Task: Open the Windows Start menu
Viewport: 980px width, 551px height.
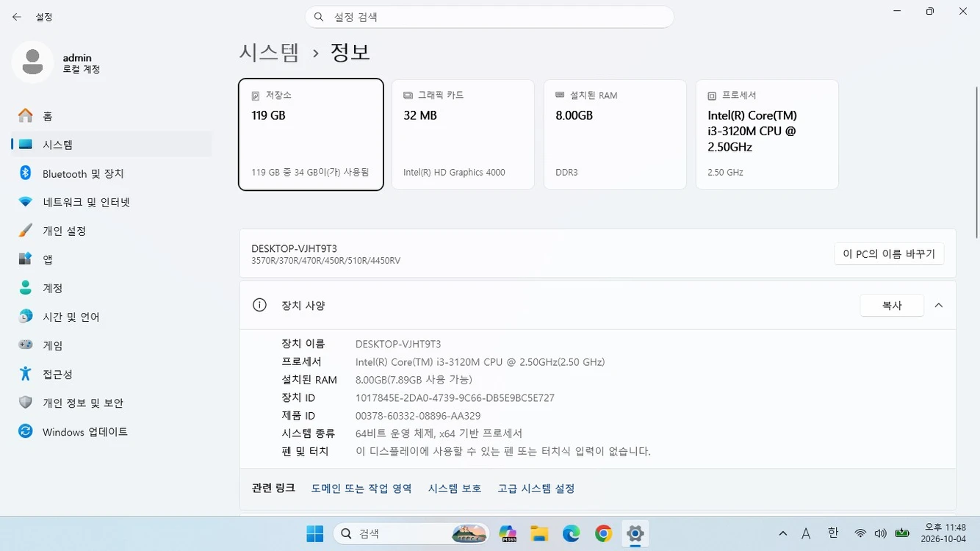Action: (314, 533)
